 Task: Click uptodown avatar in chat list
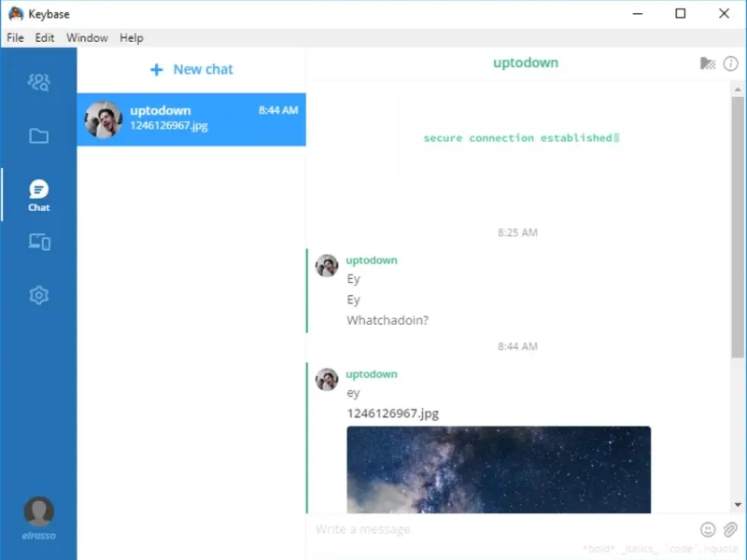(104, 119)
